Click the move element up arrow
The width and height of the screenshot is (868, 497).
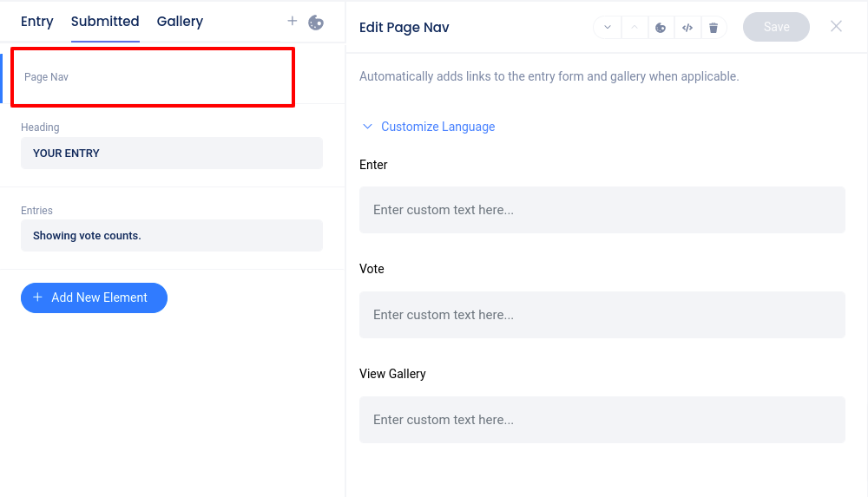635,28
